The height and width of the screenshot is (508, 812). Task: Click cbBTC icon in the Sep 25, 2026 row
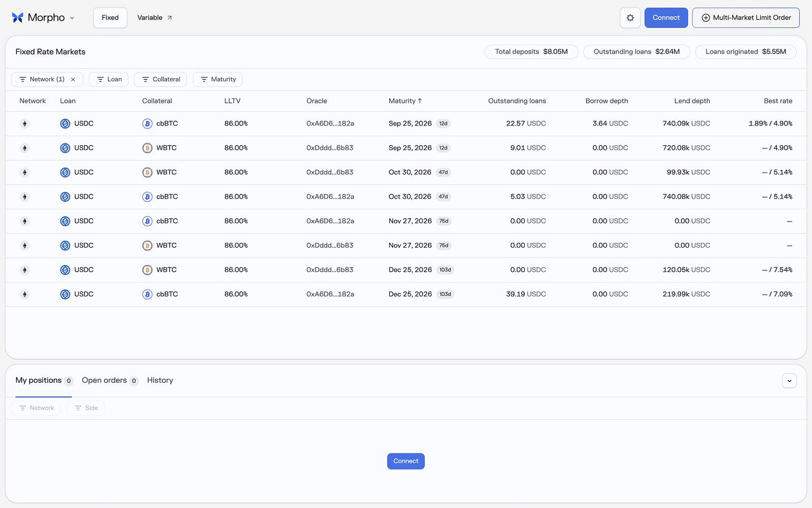point(147,124)
